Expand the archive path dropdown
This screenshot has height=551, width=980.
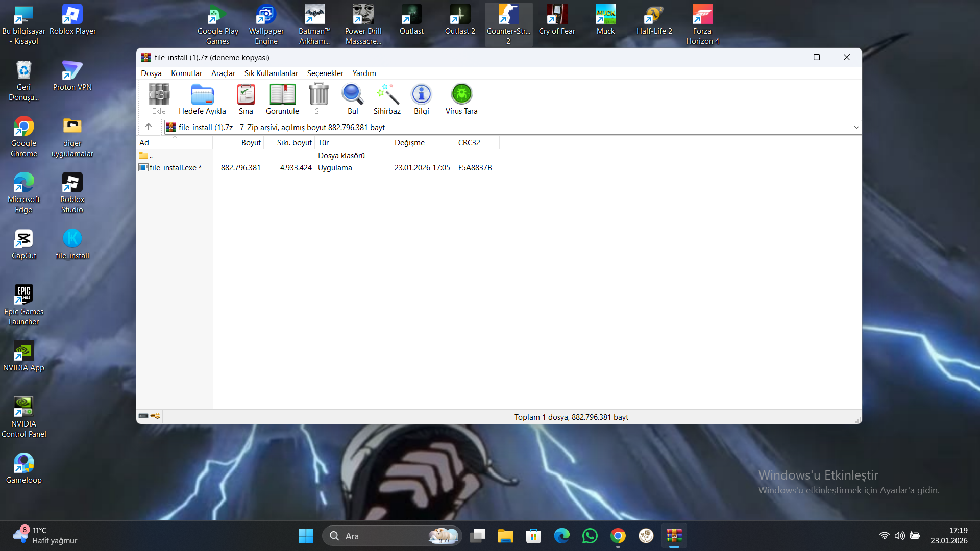coord(856,128)
